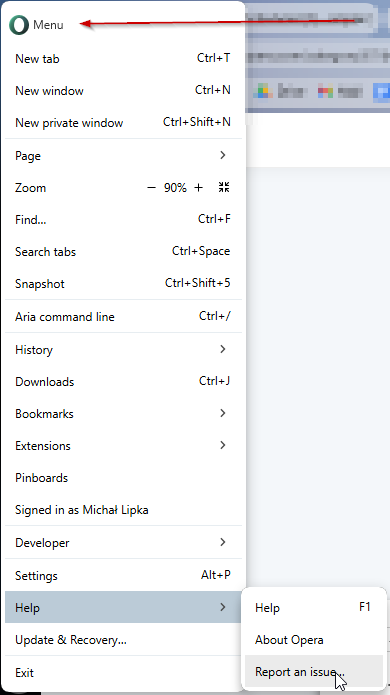Open the Developer submenu
Viewport: 390px width, 695px height.
click(124, 543)
